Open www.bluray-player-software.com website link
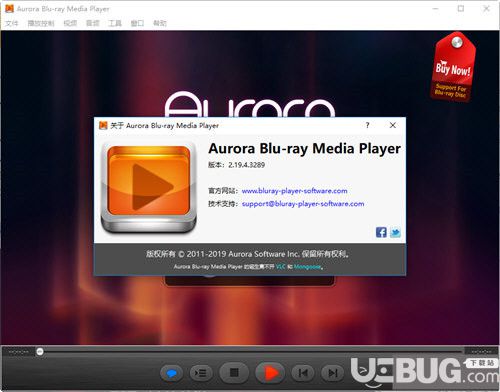 [294, 191]
